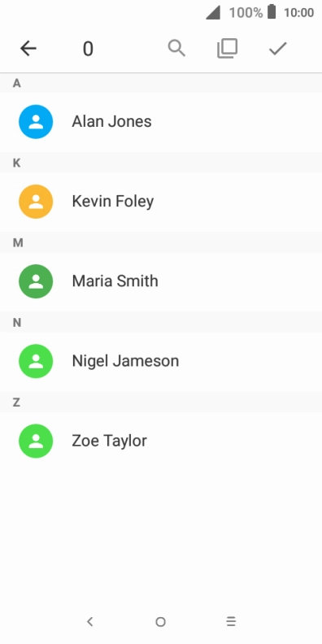The image size is (322, 644).
Task: Tap Kevin Foley's orange avatar icon
Action: (36, 202)
